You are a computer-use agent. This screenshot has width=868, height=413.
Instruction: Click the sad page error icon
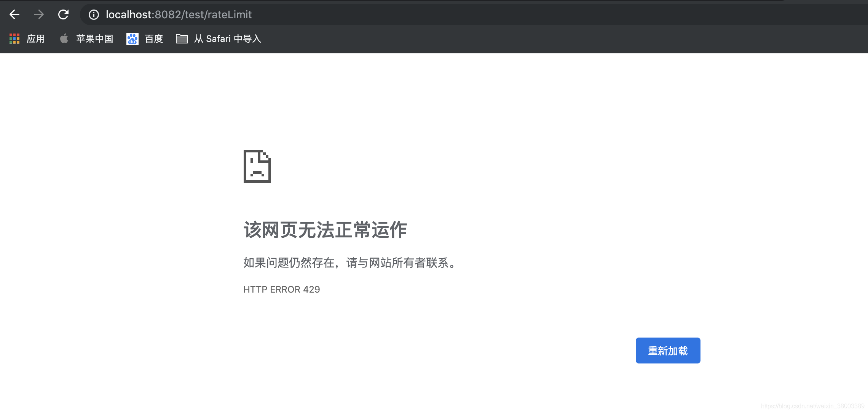point(257,166)
